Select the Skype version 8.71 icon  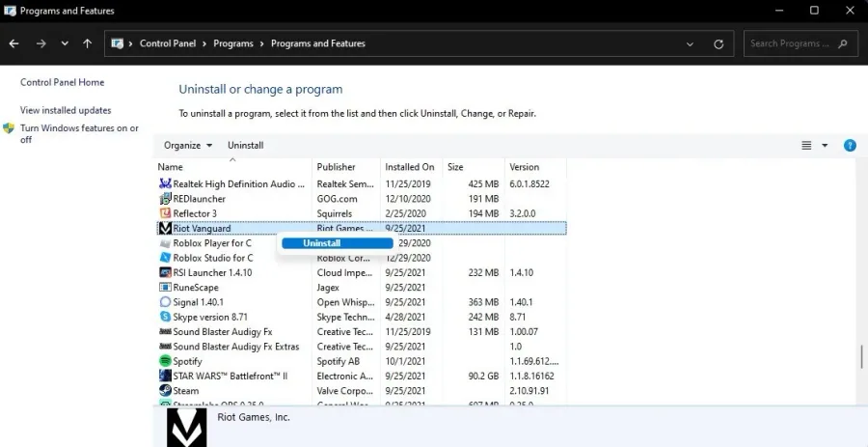pyautogui.click(x=165, y=317)
